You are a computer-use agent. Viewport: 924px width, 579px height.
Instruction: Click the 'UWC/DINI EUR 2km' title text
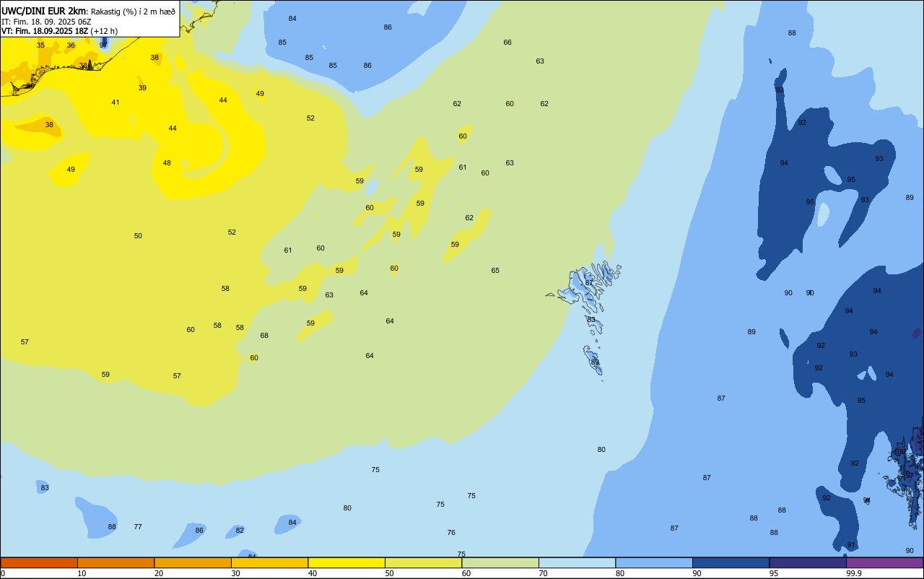(x=44, y=11)
